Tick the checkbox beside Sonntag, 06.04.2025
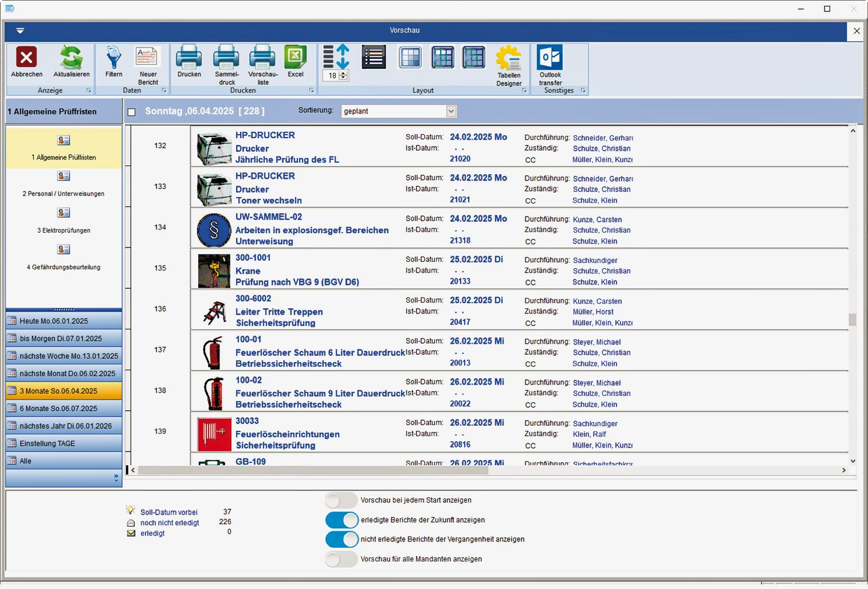This screenshot has height=589, width=868. pos(131,112)
